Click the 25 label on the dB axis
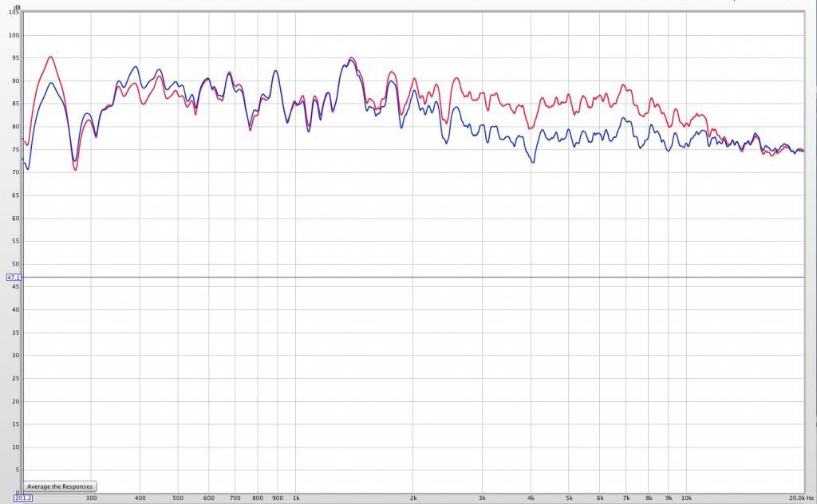The height and width of the screenshot is (504, 817). [x=16, y=379]
